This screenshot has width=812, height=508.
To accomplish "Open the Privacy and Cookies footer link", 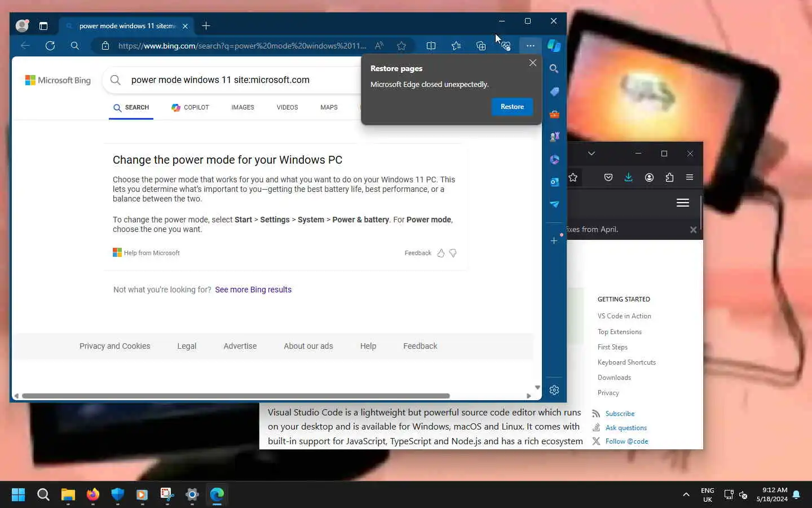I will pos(114,346).
